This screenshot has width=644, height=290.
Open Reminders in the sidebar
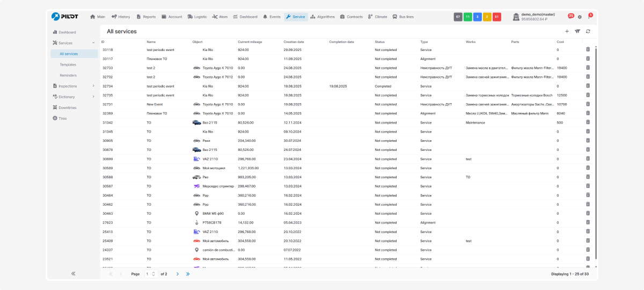[x=68, y=75]
